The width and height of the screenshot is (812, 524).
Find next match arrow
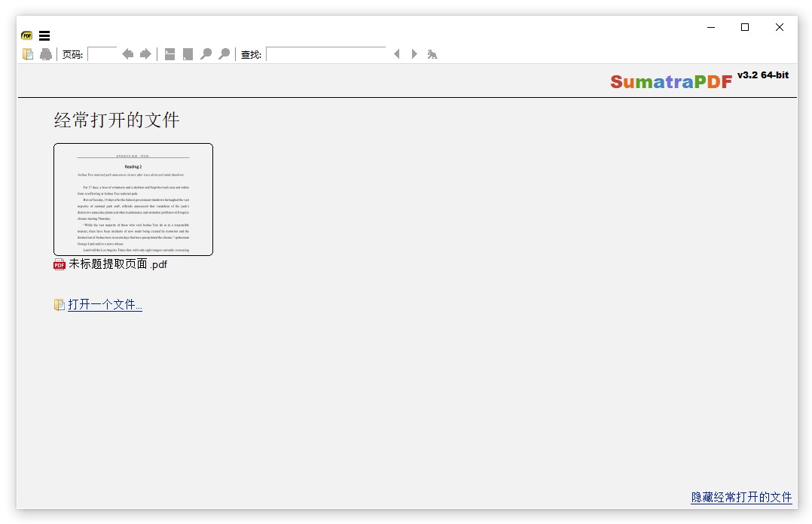[x=414, y=54]
